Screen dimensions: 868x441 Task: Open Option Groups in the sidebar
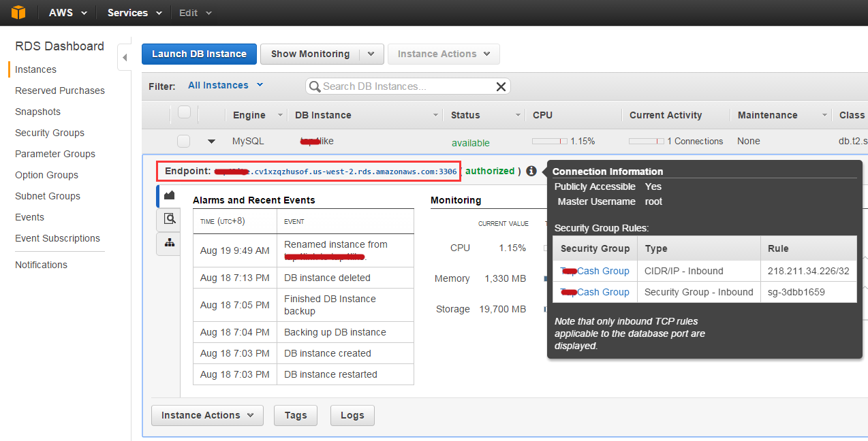[x=46, y=175]
